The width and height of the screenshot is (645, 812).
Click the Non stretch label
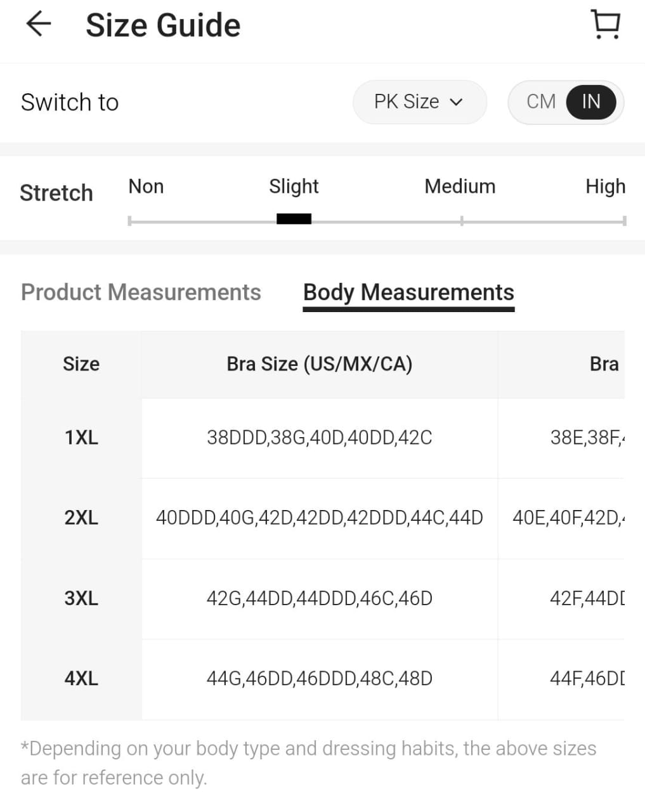[x=146, y=187]
